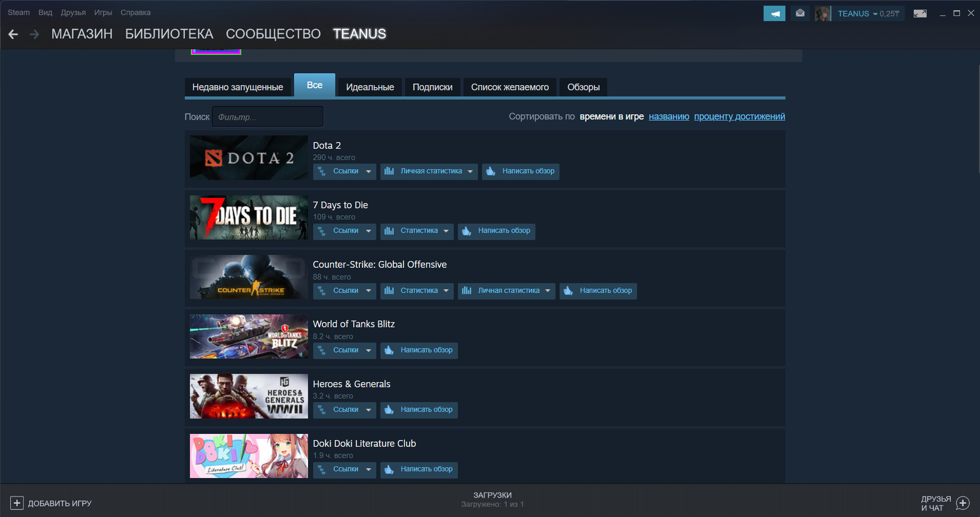Click the TEANUS profile avatar

(x=822, y=13)
